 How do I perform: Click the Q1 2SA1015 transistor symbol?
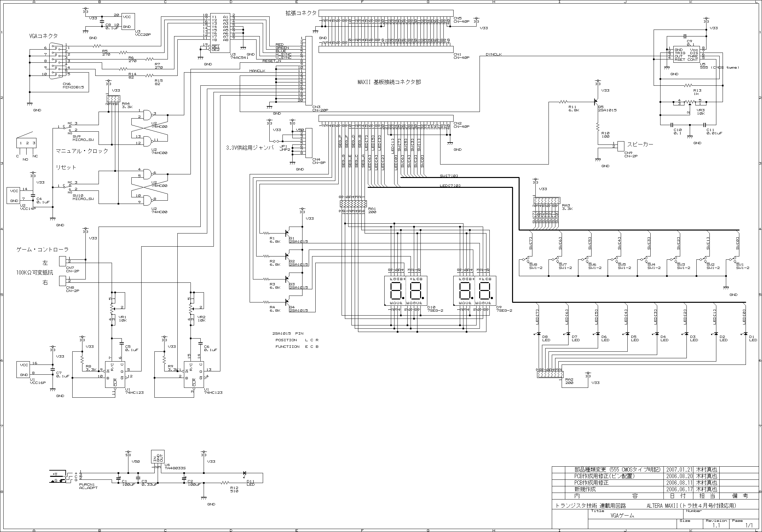coord(288,233)
